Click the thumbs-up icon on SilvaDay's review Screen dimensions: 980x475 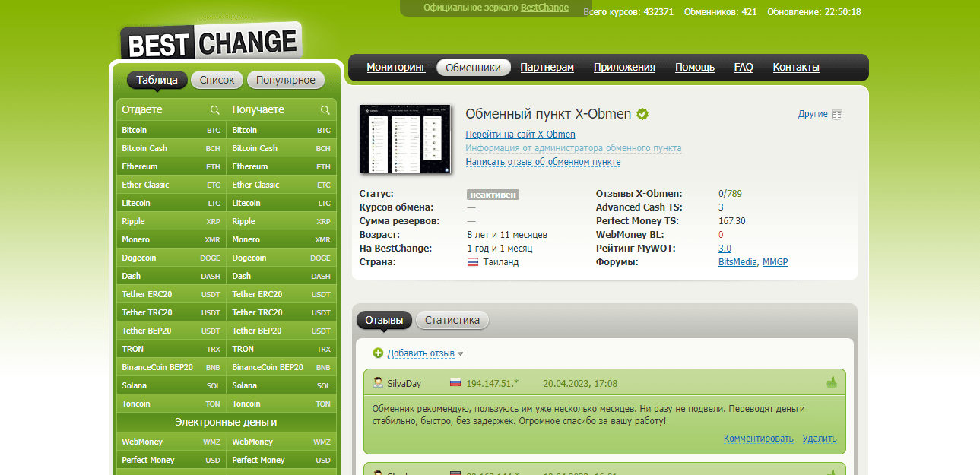(832, 383)
